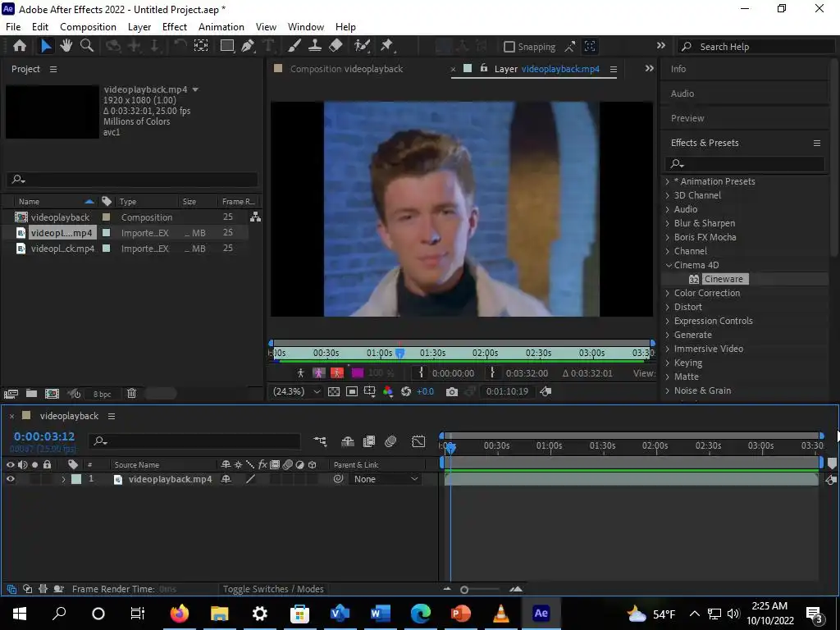The width and height of the screenshot is (840, 630).
Task: Expand the Animation Presets category
Action: tap(668, 181)
